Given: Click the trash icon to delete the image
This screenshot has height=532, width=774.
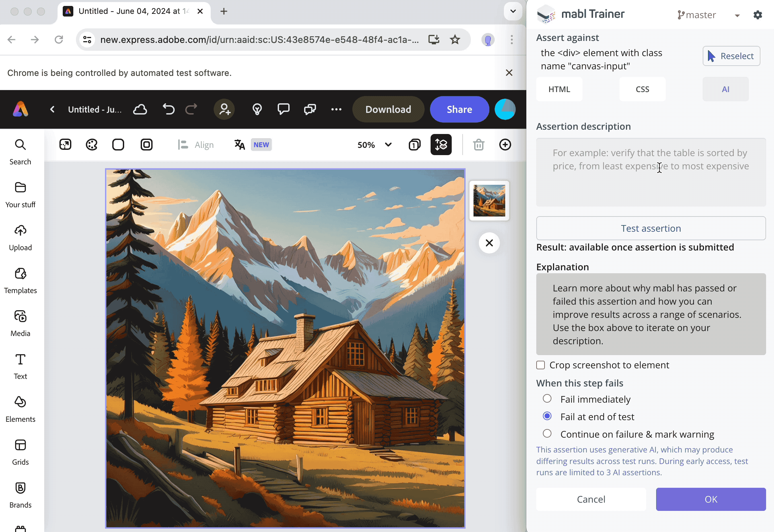Looking at the screenshot, I should pyautogui.click(x=478, y=144).
